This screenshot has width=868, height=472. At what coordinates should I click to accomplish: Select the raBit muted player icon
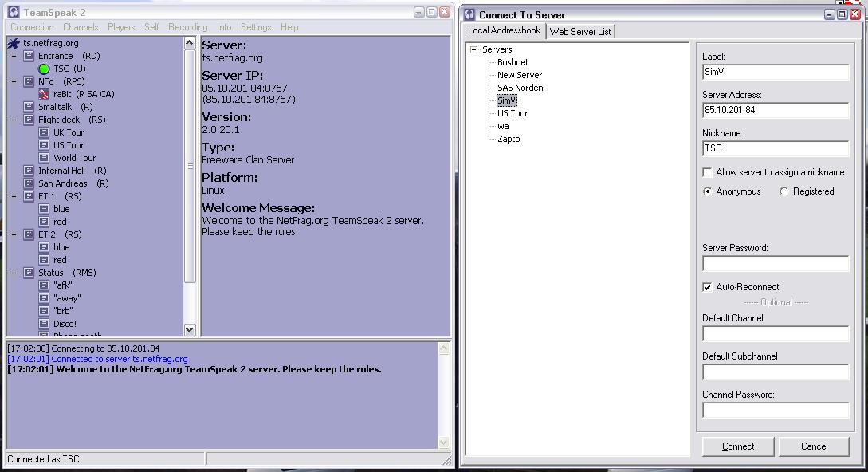(45, 94)
